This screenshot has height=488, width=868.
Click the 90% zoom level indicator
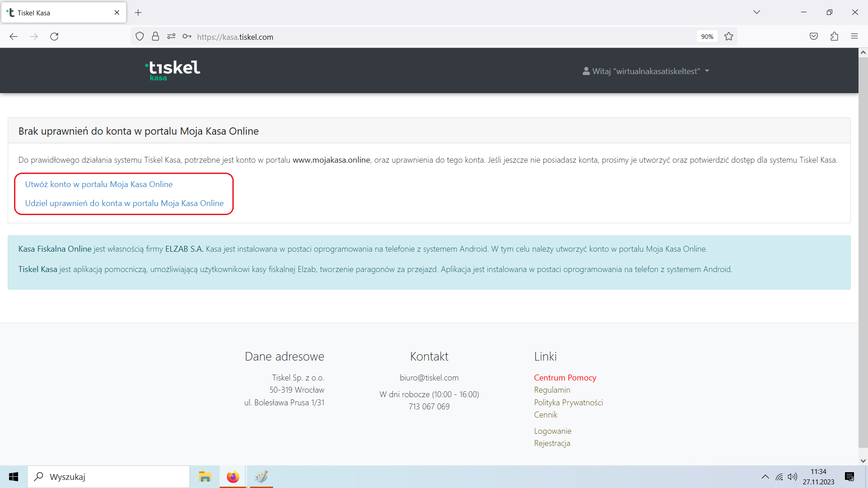(707, 37)
